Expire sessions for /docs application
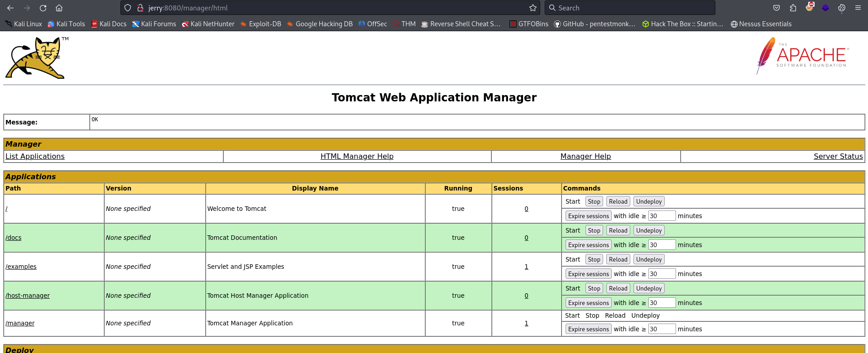Viewport: 868px width, 353px height. pos(589,245)
